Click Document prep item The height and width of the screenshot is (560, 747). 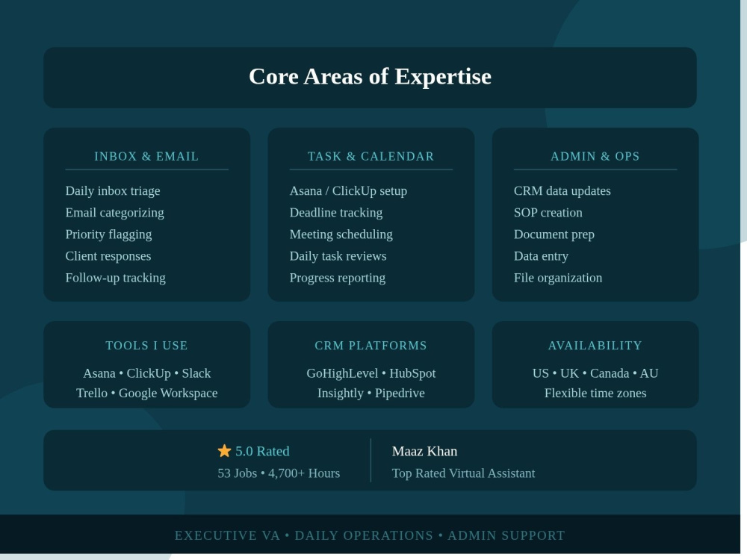click(x=554, y=234)
